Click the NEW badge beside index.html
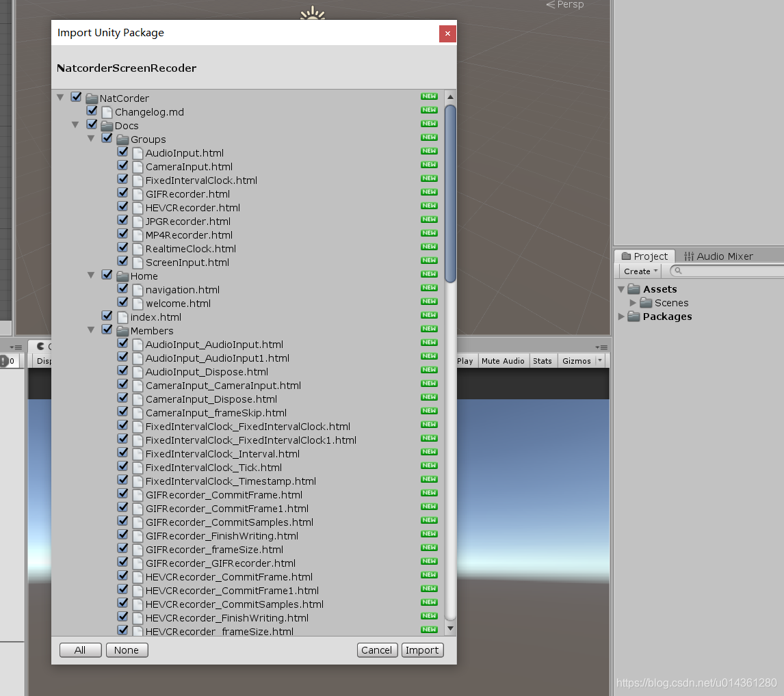784x696 pixels. pyautogui.click(x=429, y=314)
